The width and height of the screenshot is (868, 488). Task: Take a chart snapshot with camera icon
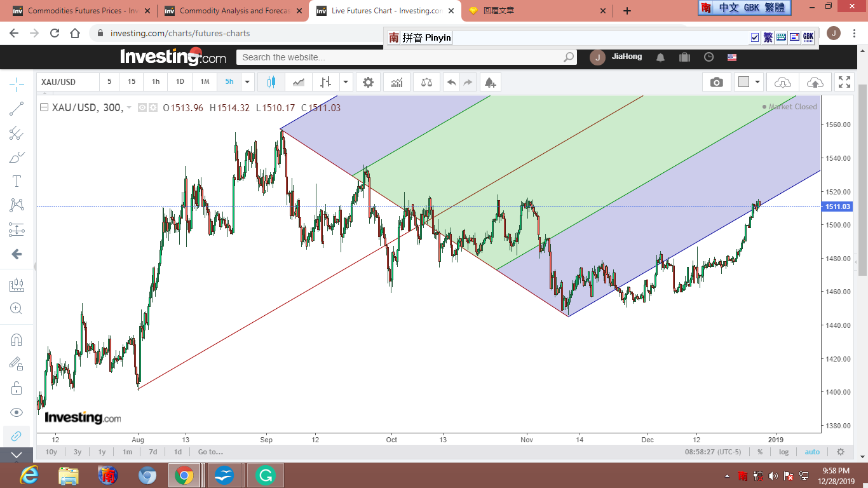pyautogui.click(x=716, y=82)
